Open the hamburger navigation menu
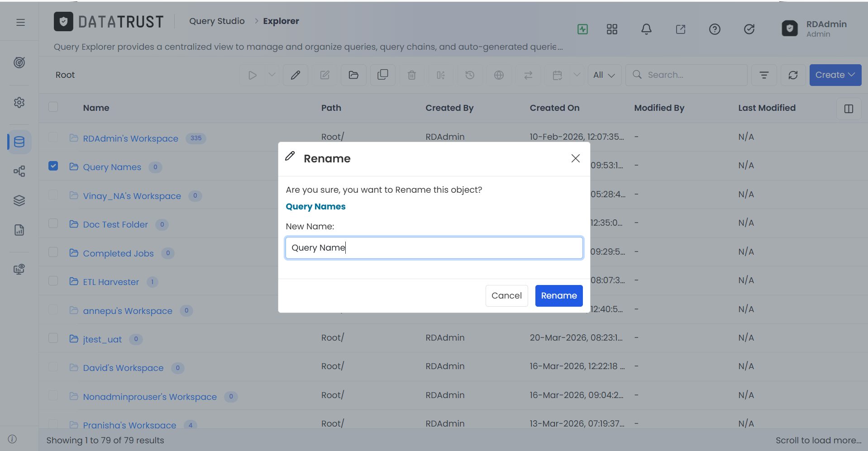Image resolution: width=868 pixels, height=451 pixels. click(20, 22)
